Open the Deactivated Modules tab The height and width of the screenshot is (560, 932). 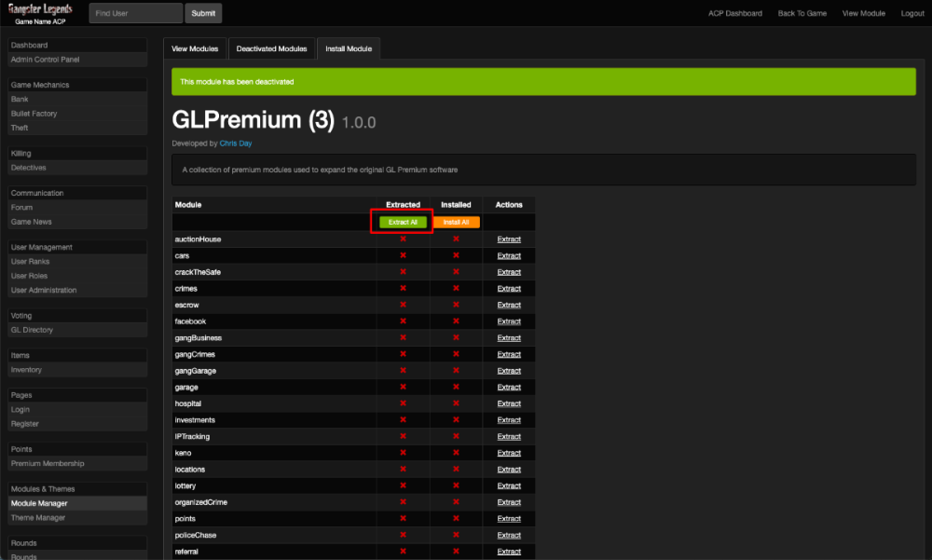(271, 48)
